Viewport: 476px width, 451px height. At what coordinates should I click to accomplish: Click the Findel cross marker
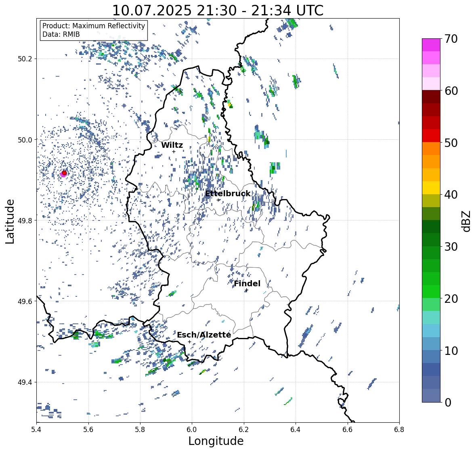point(247,290)
